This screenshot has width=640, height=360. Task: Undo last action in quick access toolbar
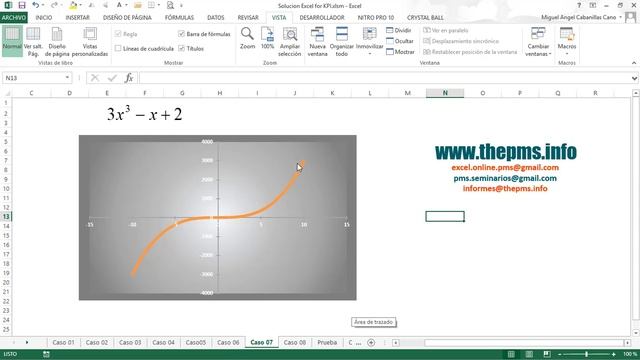pyautogui.click(x=36, y=5)
